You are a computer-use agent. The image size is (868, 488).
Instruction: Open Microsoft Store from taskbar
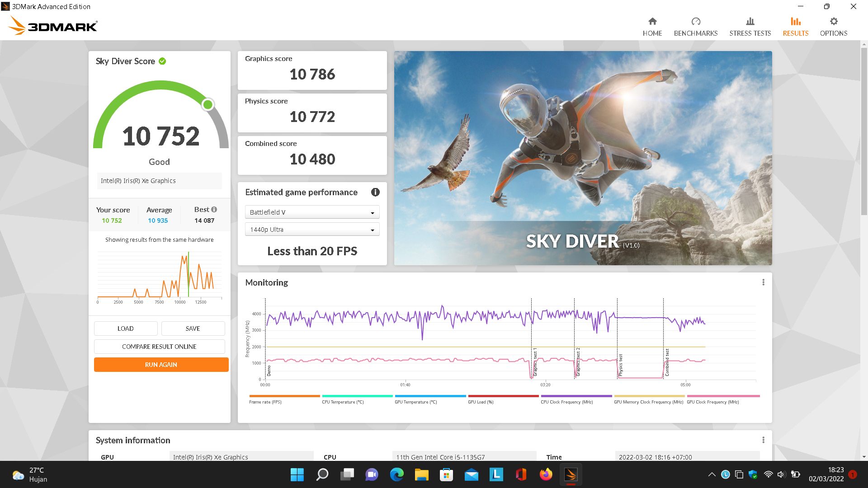coord(447,474)
